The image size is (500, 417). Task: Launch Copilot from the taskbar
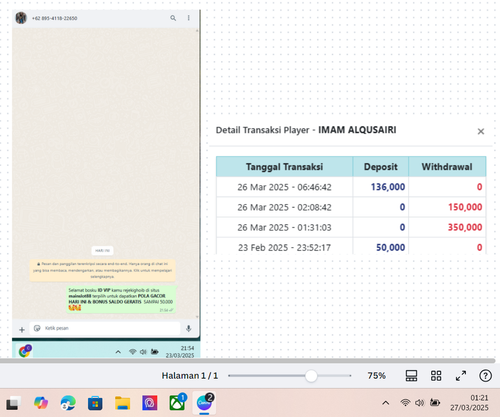pos(41,403)
